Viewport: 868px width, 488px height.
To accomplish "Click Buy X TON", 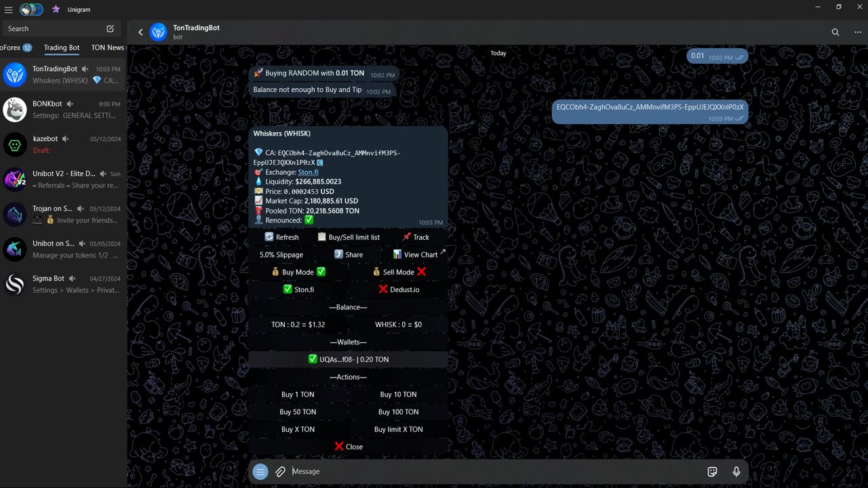I will [298, 430].
